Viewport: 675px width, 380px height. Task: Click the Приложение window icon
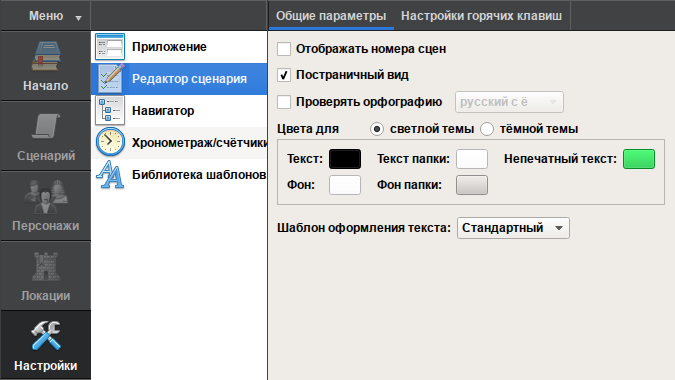click(110, 47)
